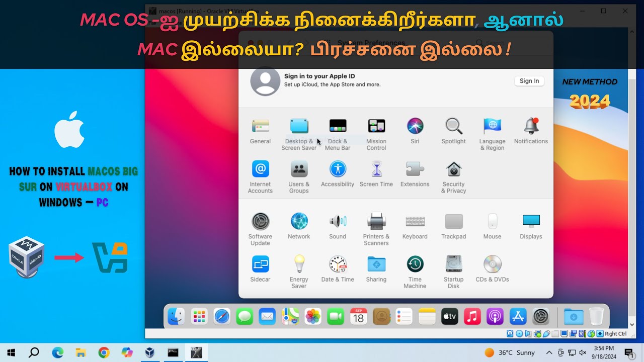644x362 pixels.
Task: Open the Windows notification center icon
Action: click(x=629, y=353)
